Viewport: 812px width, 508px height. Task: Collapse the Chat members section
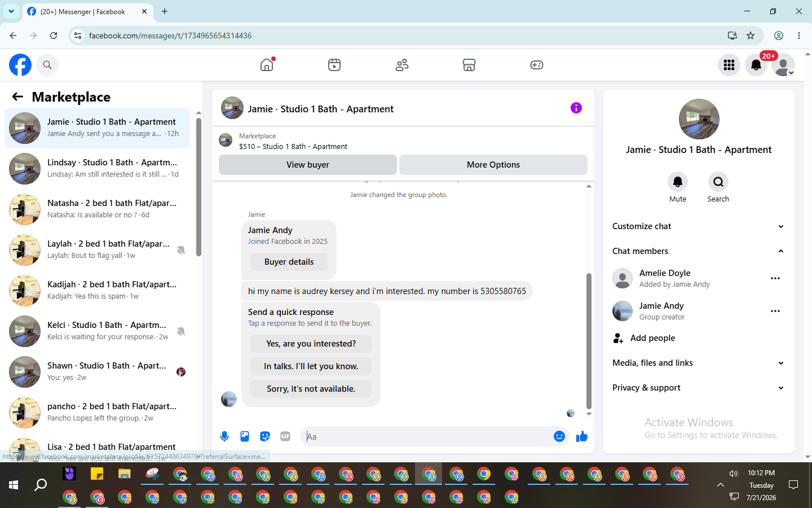[x=699, y=251]
